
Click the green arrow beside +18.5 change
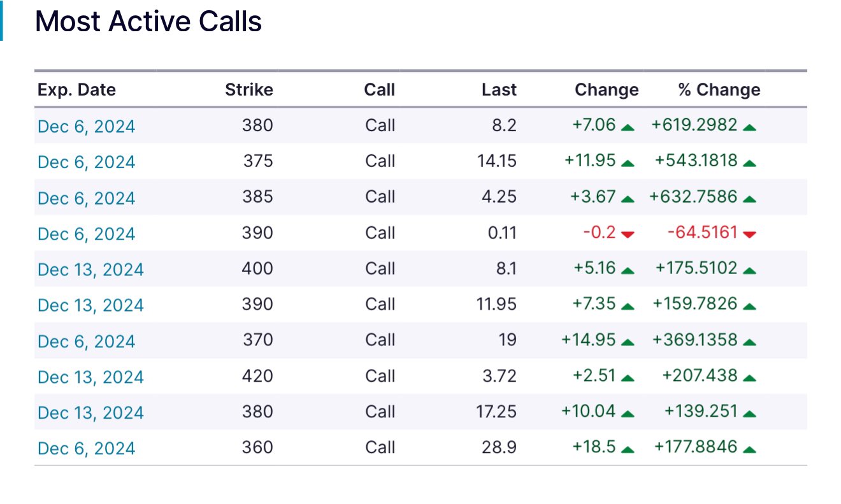(628, 449)
